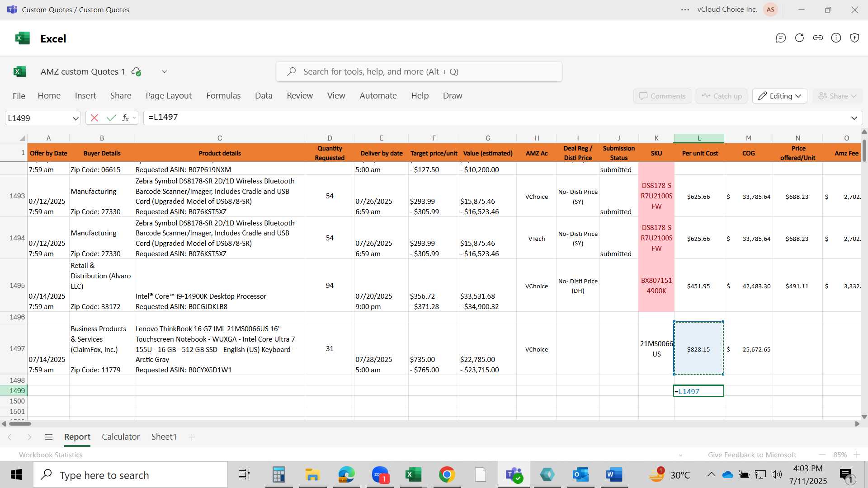Click the AS profile avatar
The width and height of the screenshot is (868, 488).
coord(770,9)
